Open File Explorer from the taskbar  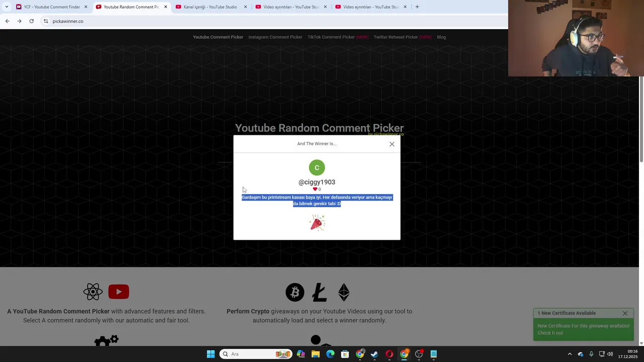pos(315,354)
